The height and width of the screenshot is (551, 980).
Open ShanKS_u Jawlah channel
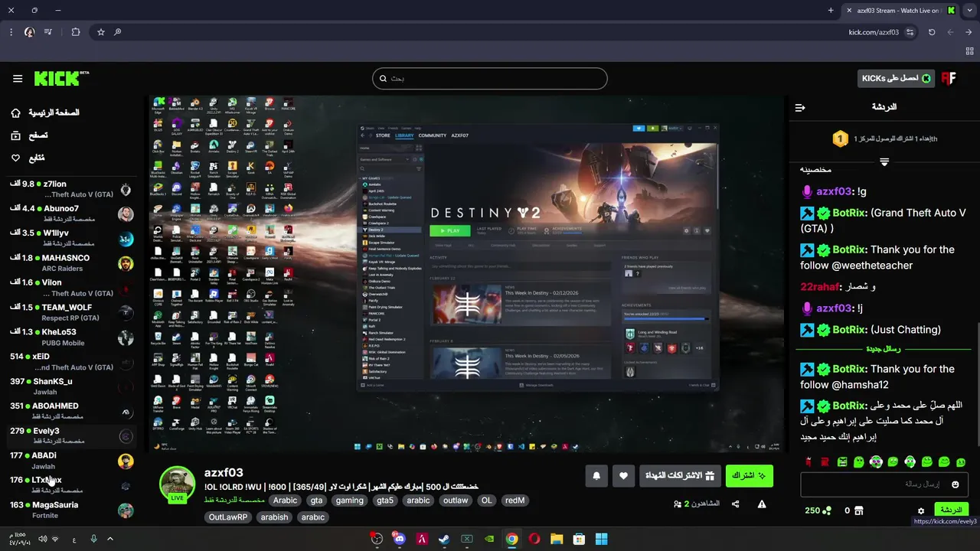[x=72, y=386]
